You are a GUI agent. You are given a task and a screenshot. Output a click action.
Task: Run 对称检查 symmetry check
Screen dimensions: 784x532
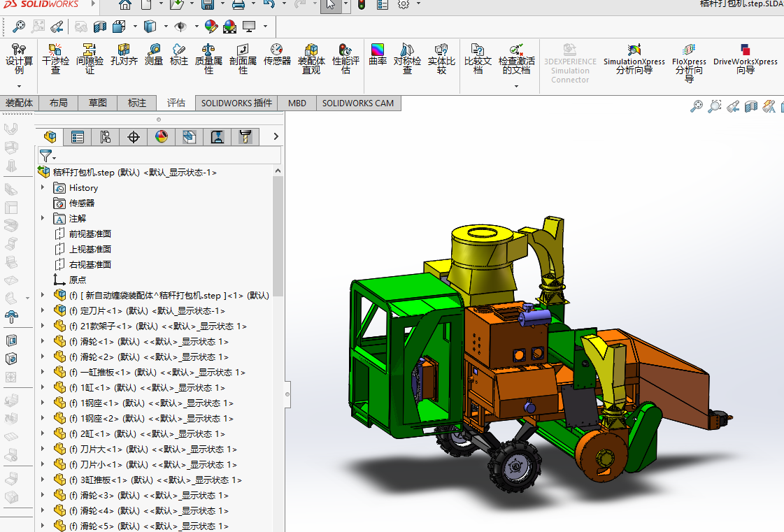pyautogui.click(x=407, y=59)
